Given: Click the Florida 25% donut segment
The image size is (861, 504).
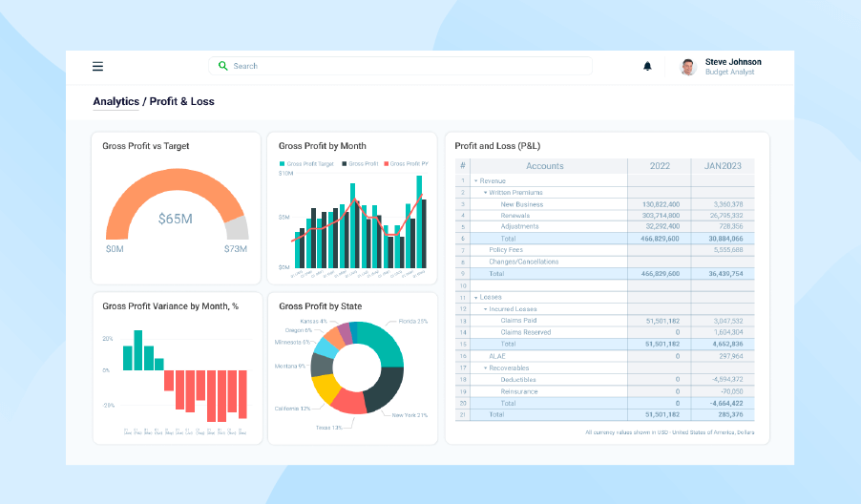Looking at the screenshot, I should coord(387,342).
